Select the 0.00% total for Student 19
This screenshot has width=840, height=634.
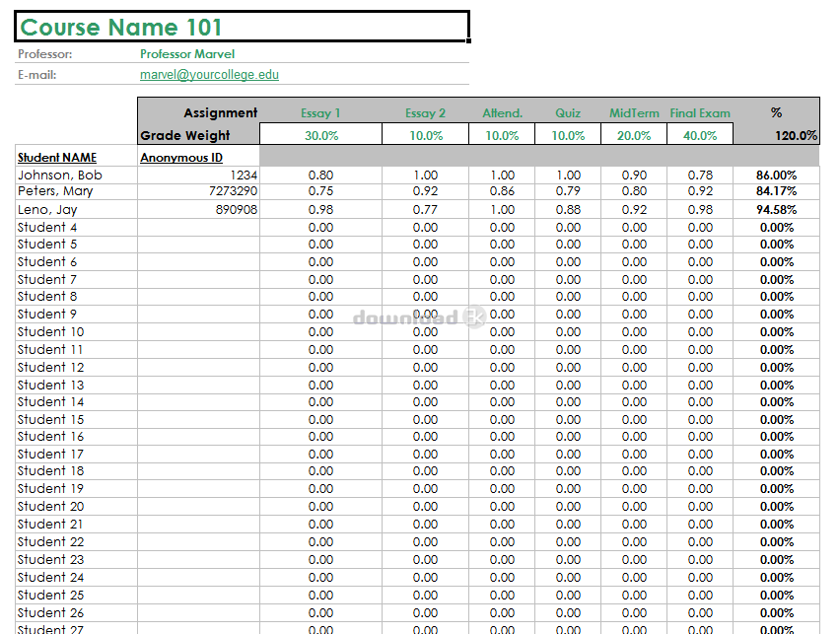click(x=776, y=489)
